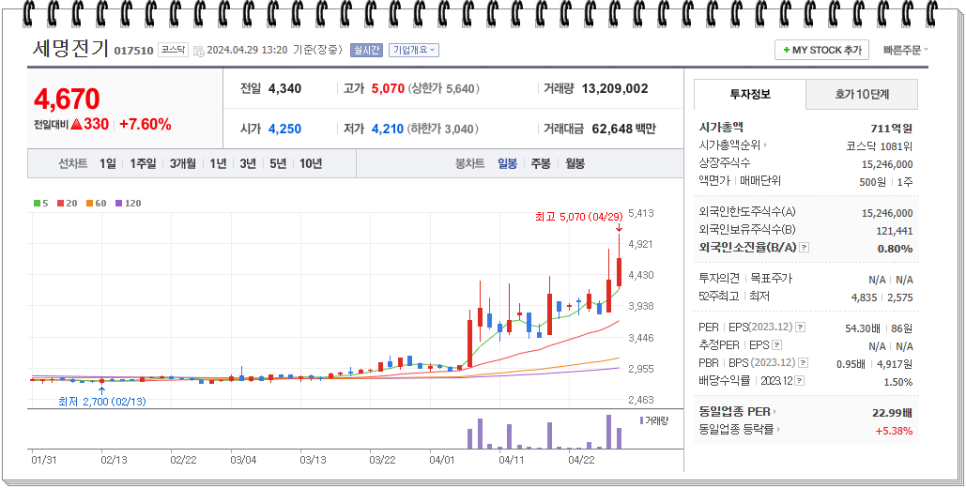Open the 동일업종 PER link

[x=737, y=411]
